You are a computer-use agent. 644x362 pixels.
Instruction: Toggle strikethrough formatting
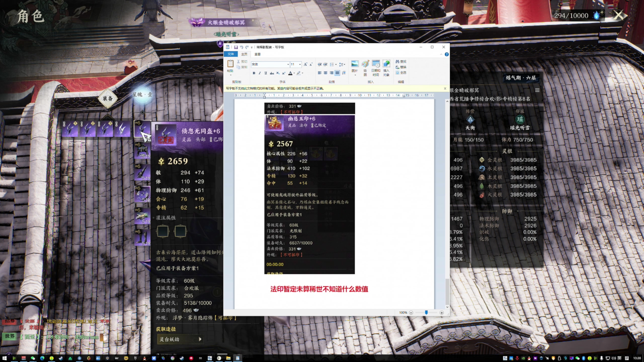click(272, 73)
